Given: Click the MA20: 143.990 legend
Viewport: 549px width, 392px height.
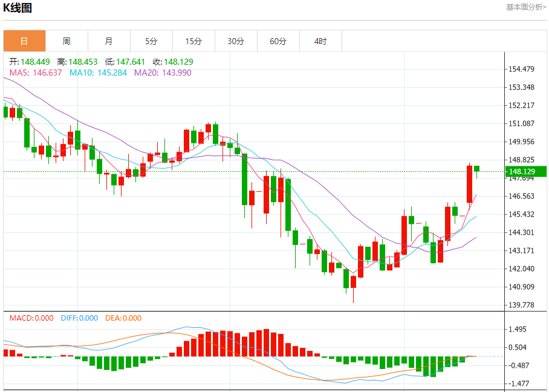Looking at the screenshot, I should pos(163,73).
